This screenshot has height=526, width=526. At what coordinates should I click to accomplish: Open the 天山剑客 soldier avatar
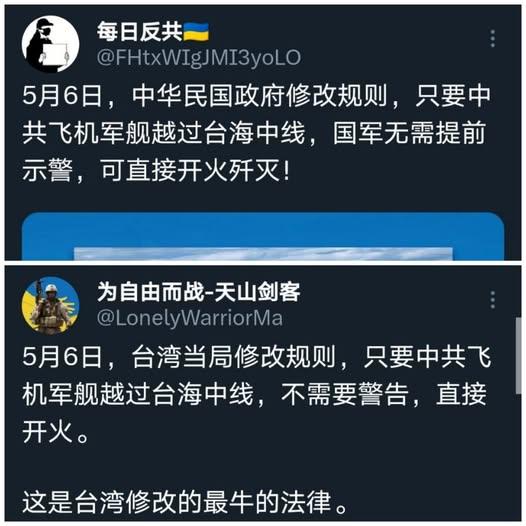(50, 305)
